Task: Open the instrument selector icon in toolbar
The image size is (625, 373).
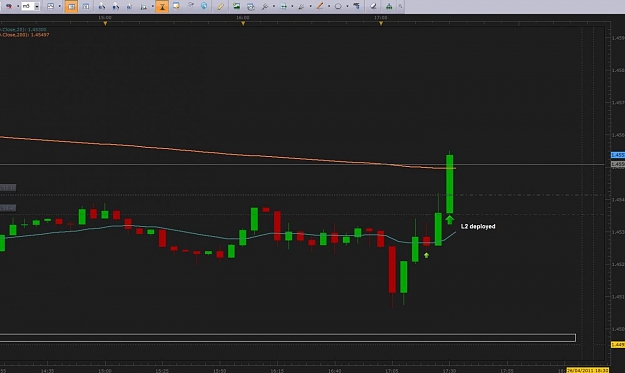Action: coord(8,6)
